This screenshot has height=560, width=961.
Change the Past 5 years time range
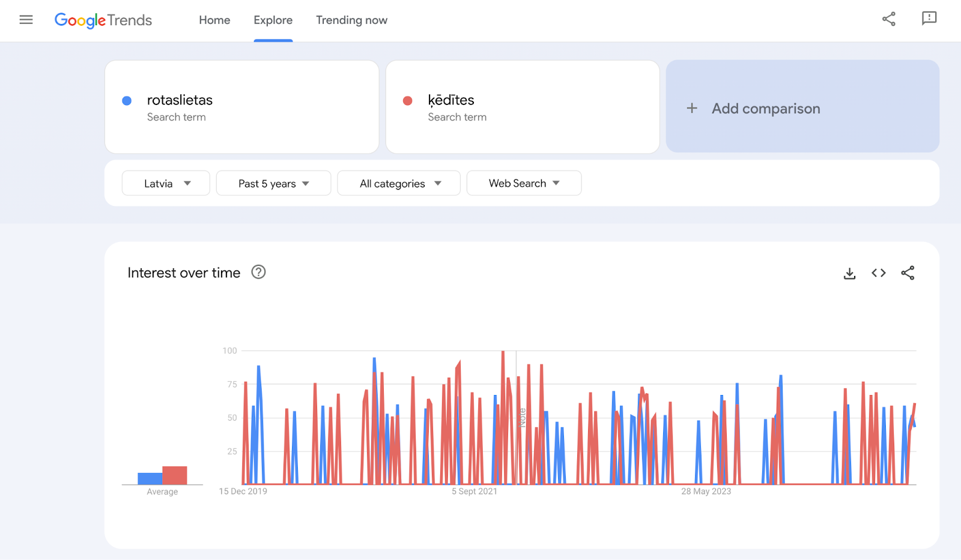pos(273,183)
